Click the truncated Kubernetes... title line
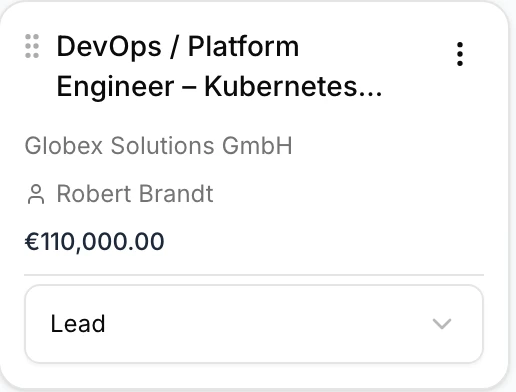This screenshot has height=392, width=516. click(219, 86)
